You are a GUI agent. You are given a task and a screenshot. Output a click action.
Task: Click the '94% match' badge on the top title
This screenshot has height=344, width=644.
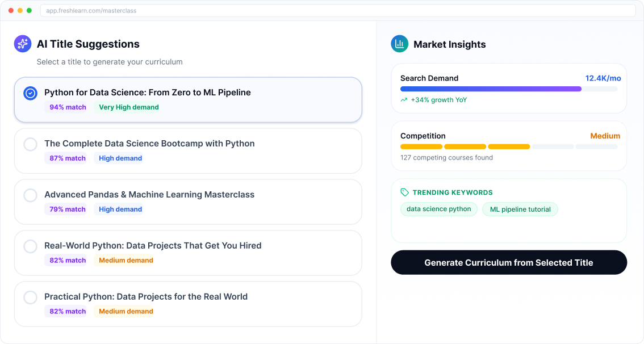(x=66, y=107)
